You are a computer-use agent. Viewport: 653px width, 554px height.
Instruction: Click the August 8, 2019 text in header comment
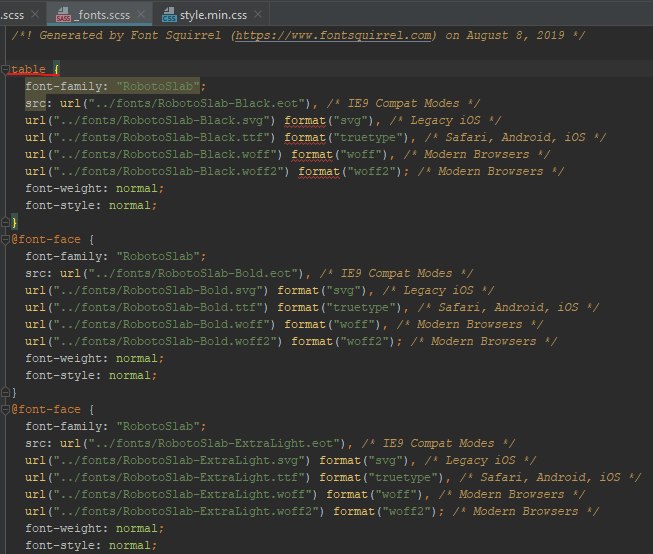tap(515, 35)
